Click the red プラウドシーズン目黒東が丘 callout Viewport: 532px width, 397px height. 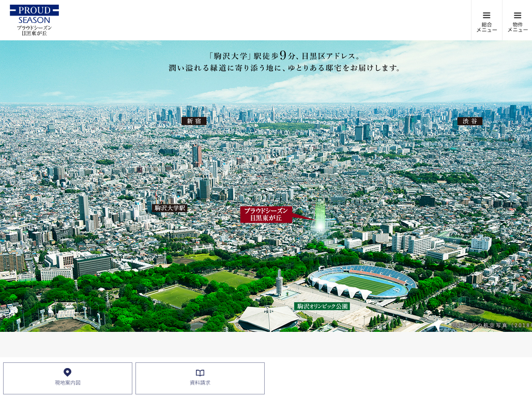pyautogui.click(x=266, y=215)
